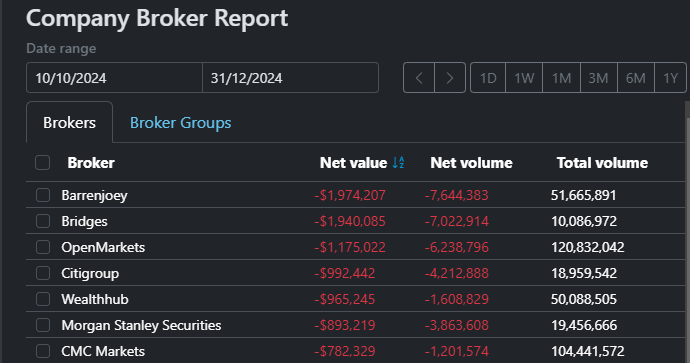Tick the CMC Markets checkbox

coord(43,351)
